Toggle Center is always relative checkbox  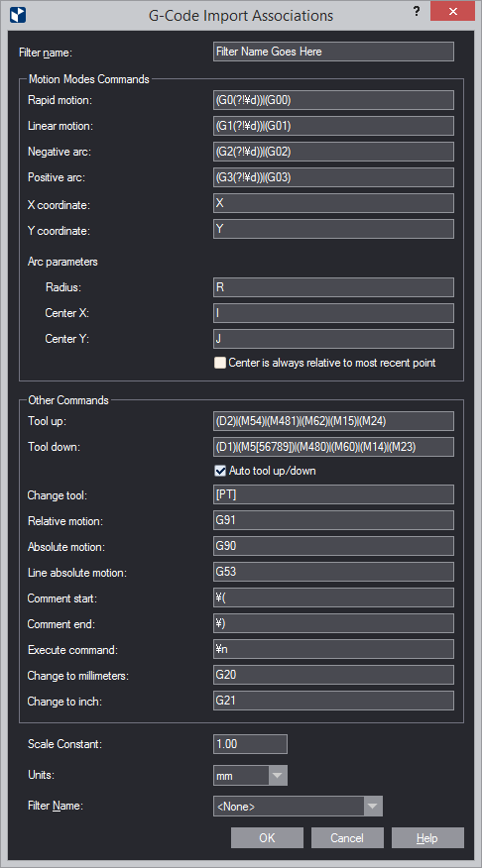pos(220,363)
